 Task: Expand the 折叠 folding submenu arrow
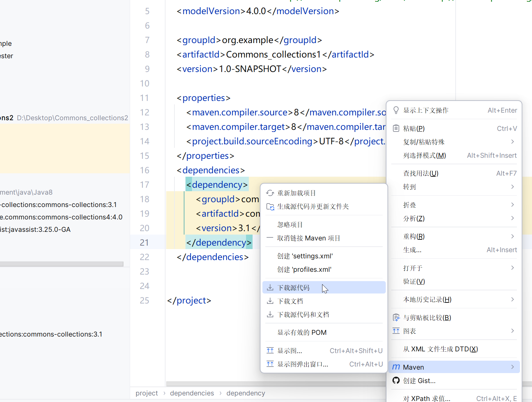pyautogui.click(x=512, y=205)
